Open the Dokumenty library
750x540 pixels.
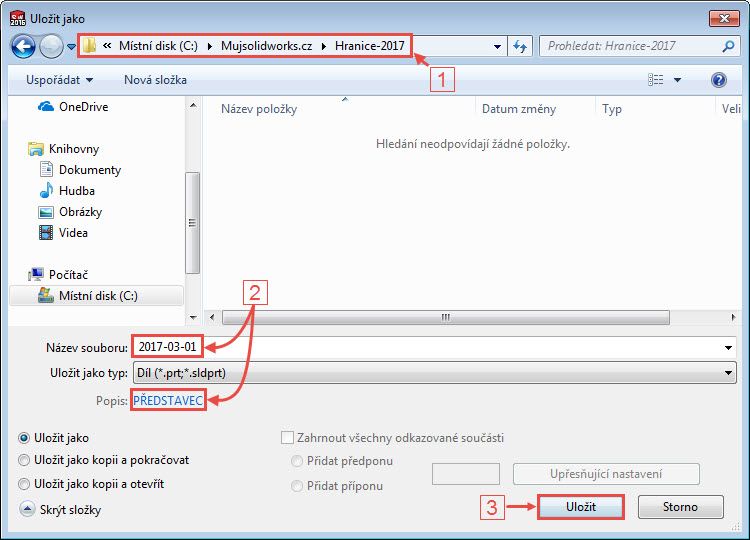[90, 170]
